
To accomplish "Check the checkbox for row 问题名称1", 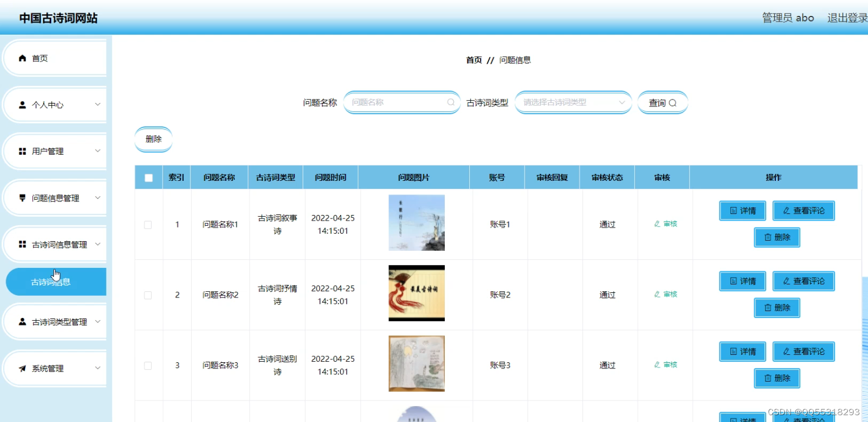I will (148, 225).
